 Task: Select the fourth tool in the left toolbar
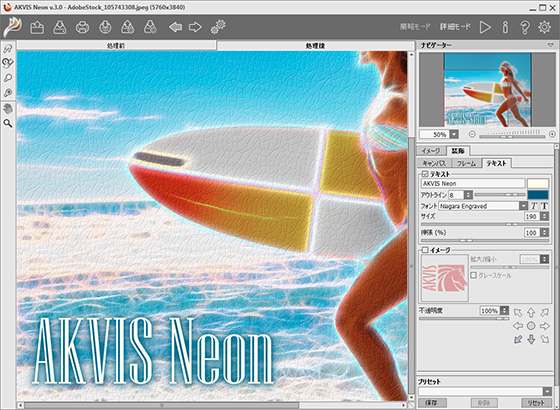[x=8, y=93]
